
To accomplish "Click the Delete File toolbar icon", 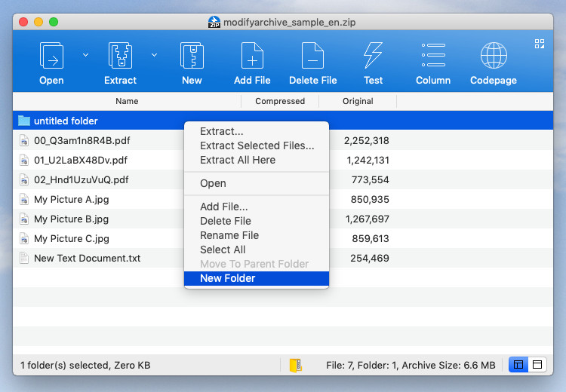I will coord(312,57).
